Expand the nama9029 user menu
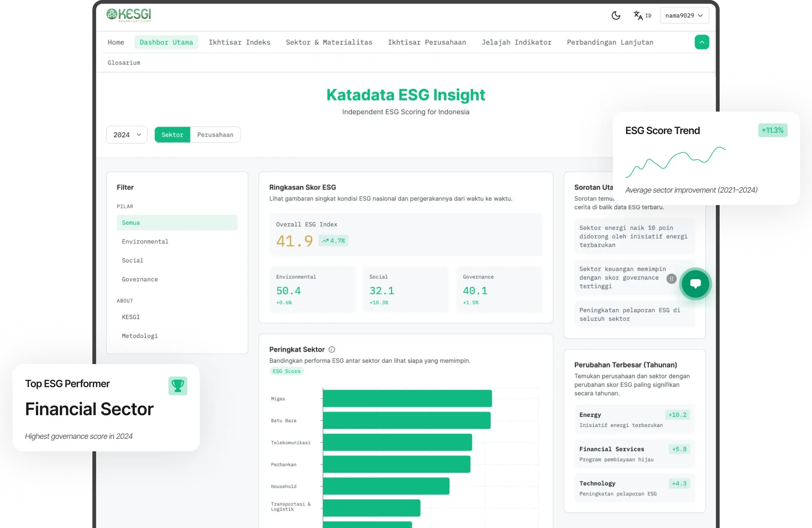 point(684,16)
